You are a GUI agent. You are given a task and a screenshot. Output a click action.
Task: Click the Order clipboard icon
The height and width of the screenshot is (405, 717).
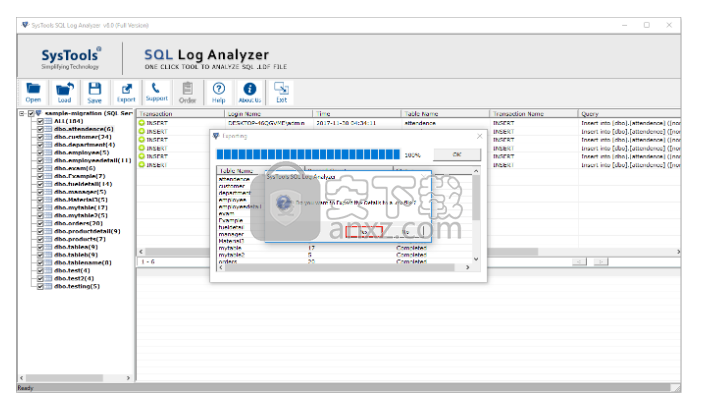pyautogui.click(x=187, y=88)
